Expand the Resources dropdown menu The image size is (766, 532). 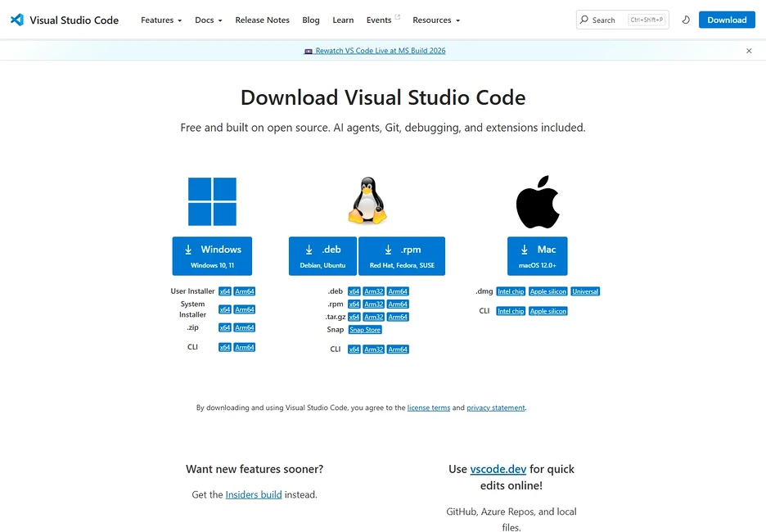tap(436, 20)
